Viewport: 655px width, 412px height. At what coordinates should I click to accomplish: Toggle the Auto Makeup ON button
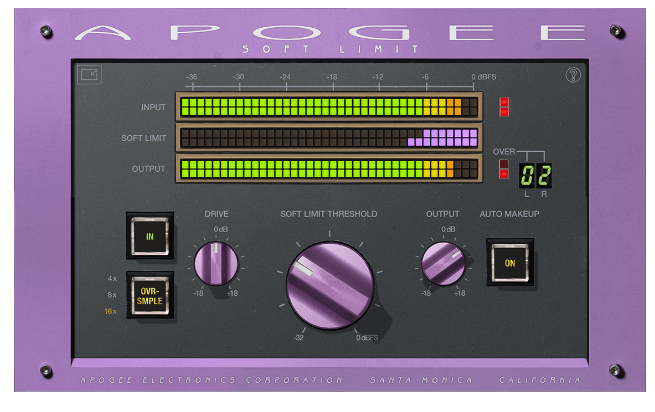click(510, 263)
